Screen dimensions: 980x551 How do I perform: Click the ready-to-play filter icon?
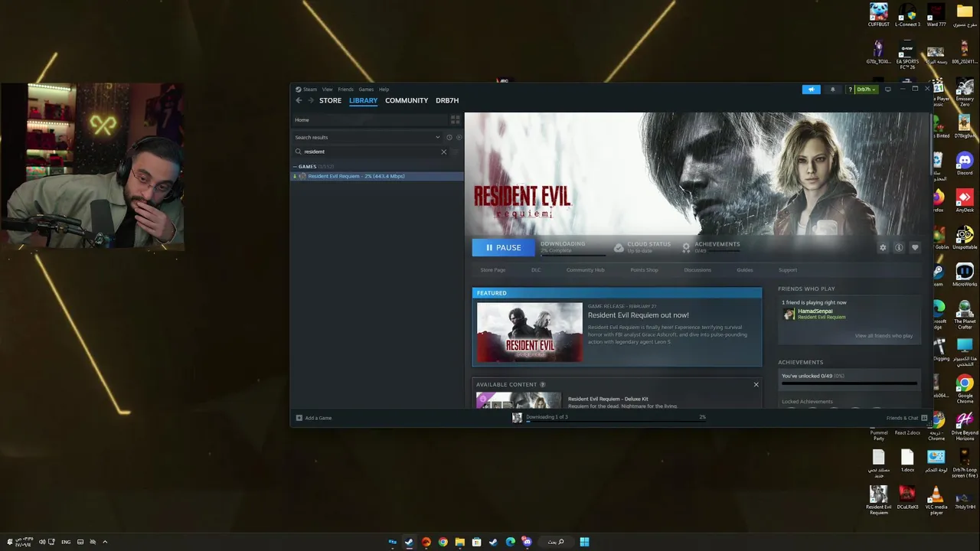(x=459, y=137)
